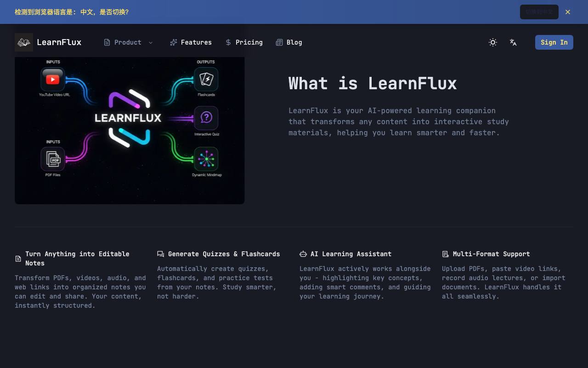The image size is (588, 368).
Task: Dismiss the language detection banner
Action: 568,12
